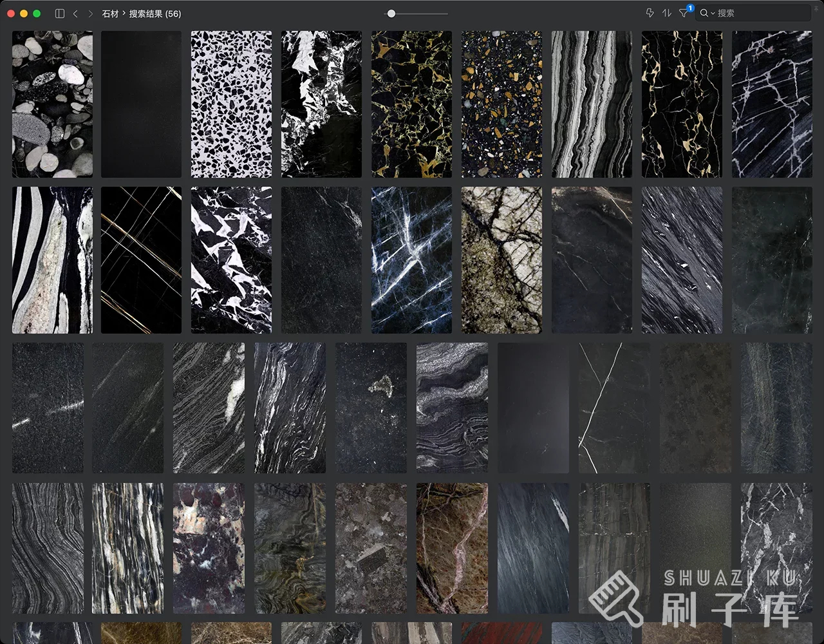Open the lightning quick action icon
This screenshot has height=644, width=824.
650,14
